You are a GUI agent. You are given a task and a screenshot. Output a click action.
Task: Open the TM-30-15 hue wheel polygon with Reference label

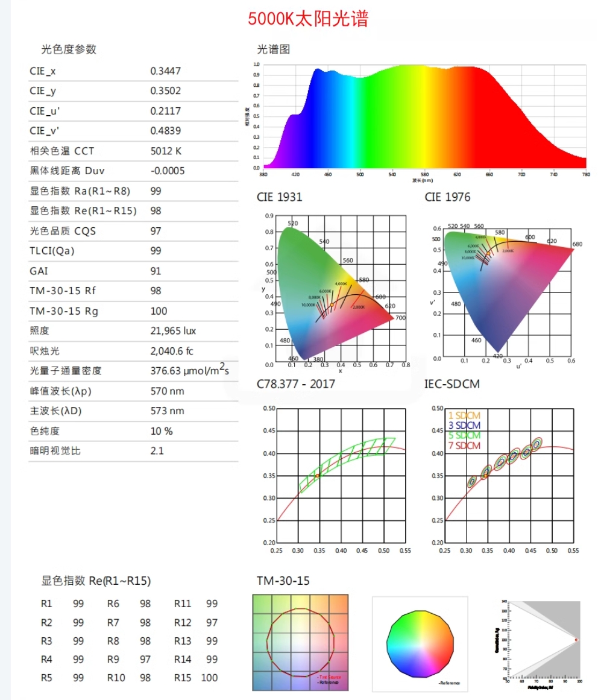click(420, 644)
